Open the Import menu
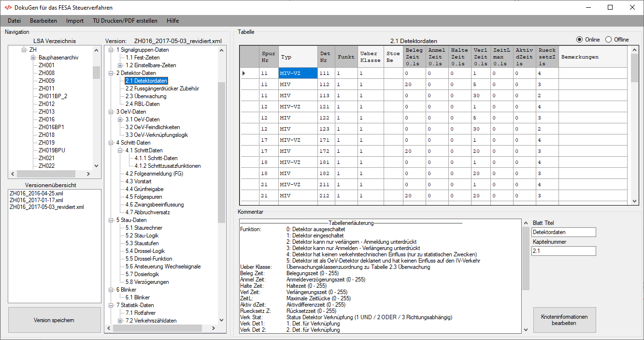Image resolution: width=644 pixels, height=340 pixels. [x=75, y=21]
